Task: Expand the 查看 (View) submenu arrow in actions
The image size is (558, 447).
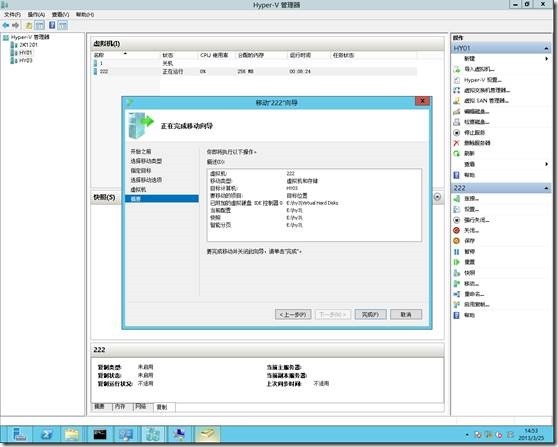Action: [x=547, y=164]
